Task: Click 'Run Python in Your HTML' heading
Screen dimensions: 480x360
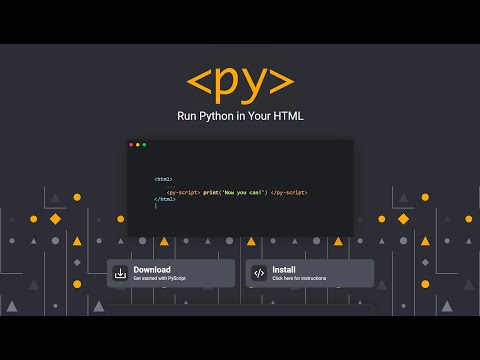Action: (x=240, y=116)
